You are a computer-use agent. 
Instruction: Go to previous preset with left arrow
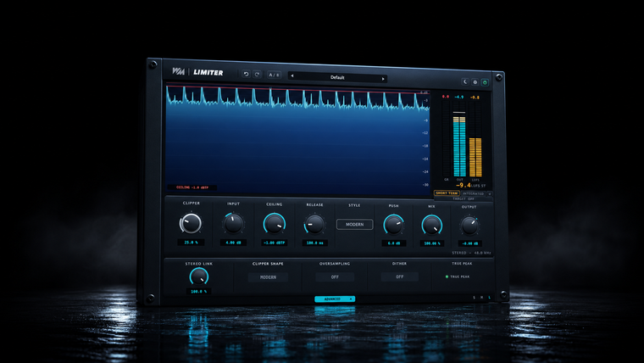(x=292, y=75)
